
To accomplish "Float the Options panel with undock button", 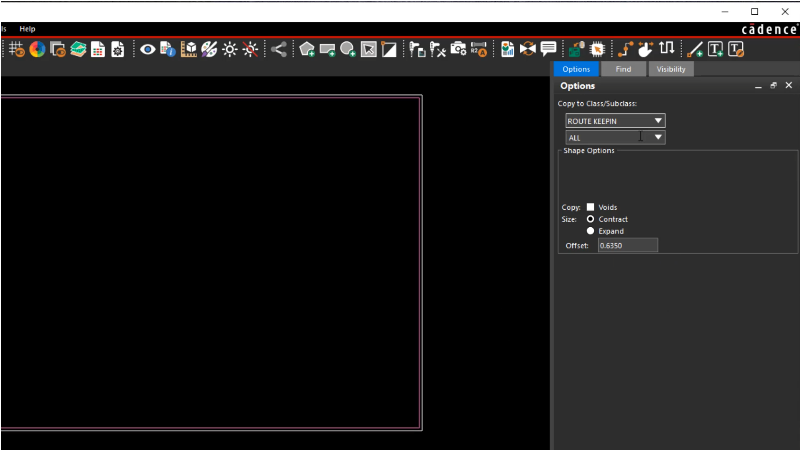I will pyautogui.click(x=773, y=86).
